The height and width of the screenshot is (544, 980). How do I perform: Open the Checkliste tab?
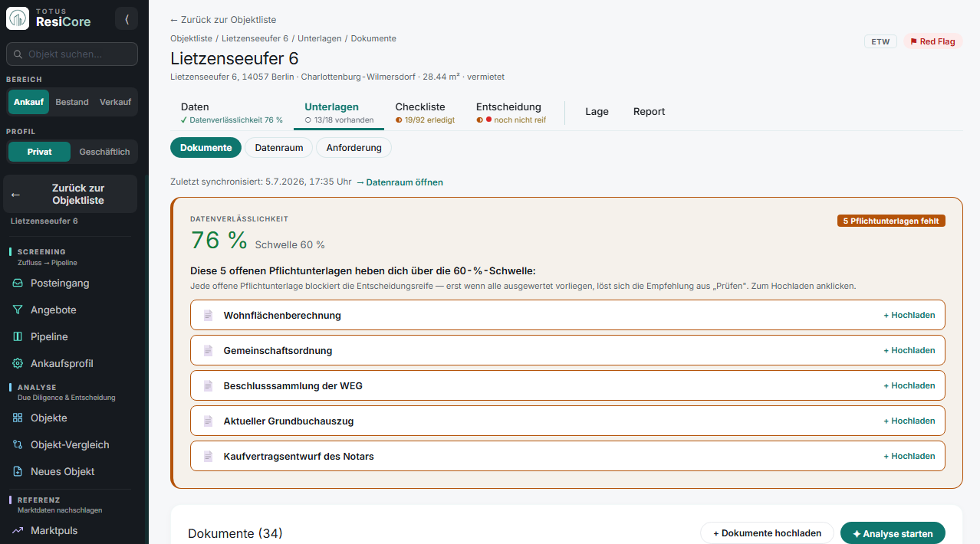425,113
